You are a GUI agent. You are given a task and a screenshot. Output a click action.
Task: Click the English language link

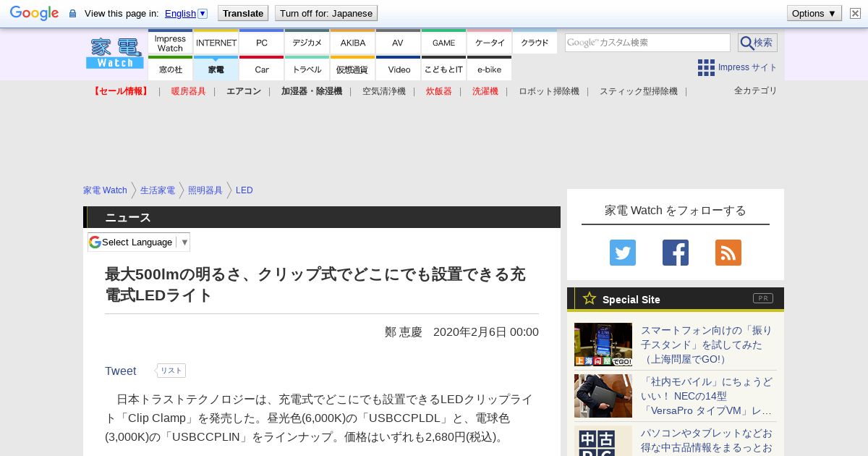coord(180,13)
